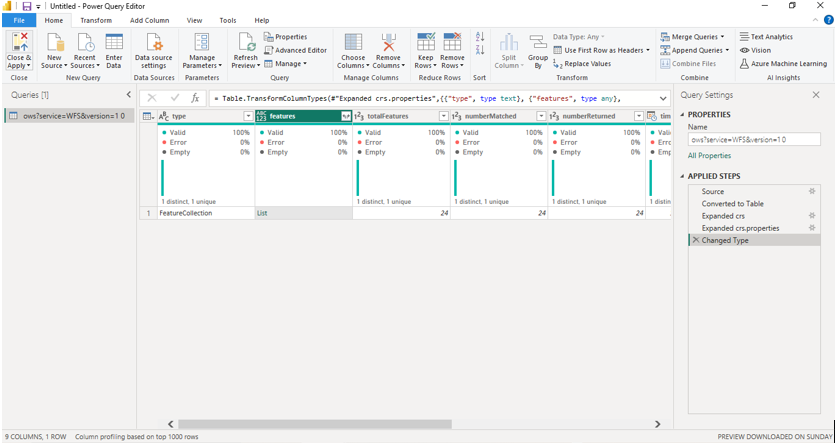This screenshot has height=443, width=839.
Task: Click the Split Column icon
Action: 509,42
